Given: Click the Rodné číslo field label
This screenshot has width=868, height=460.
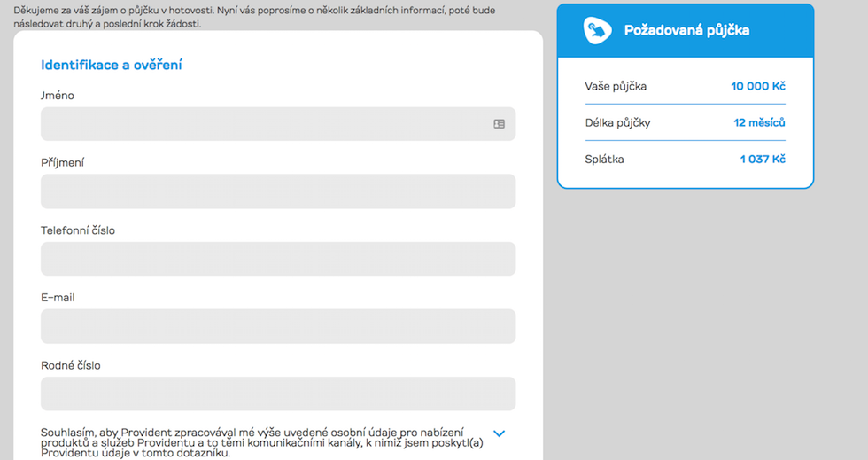Looking at the screenshot, I should pyautogui.click(x=71, y=365).
